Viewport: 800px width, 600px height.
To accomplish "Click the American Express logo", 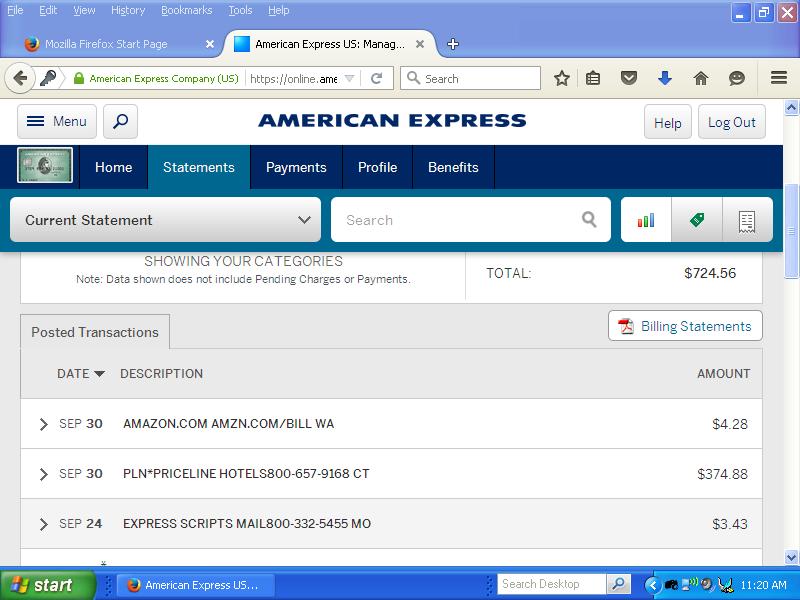I will pos(392,120).
